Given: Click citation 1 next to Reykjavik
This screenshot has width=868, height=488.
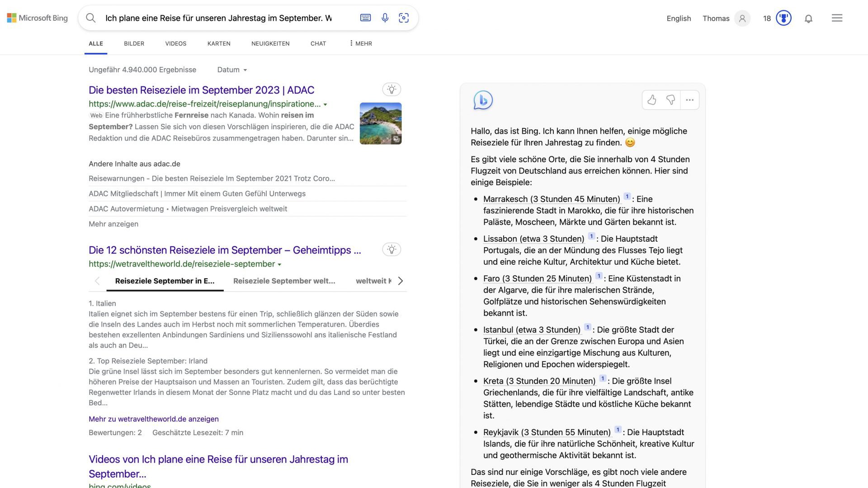Looking at the screenshot, I should (x=618, y=430).
